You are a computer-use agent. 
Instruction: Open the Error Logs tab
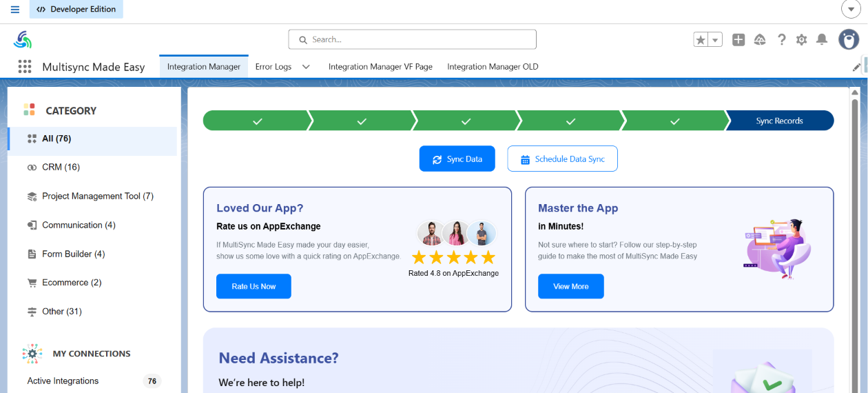[x=273, y=67]
